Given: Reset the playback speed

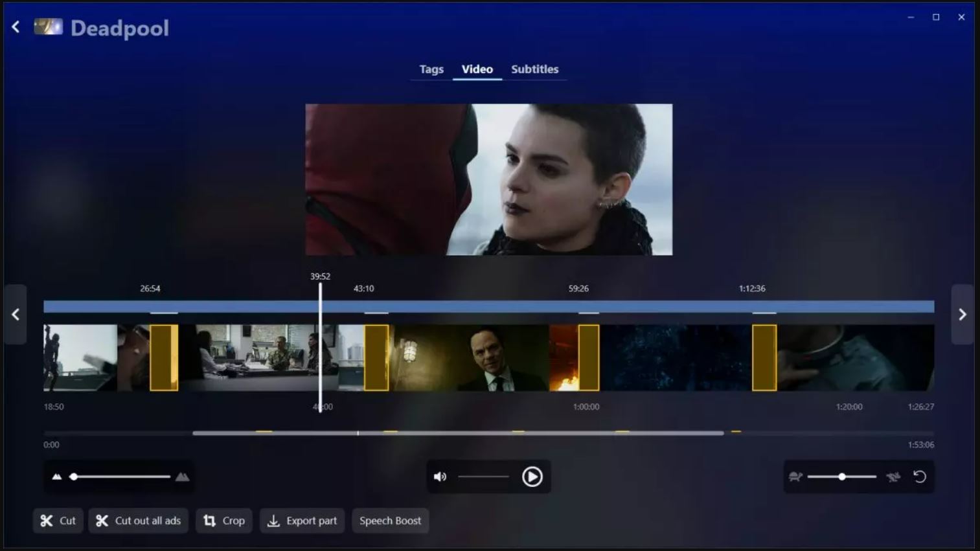Looking at the screenshot, I should (920, 477).
